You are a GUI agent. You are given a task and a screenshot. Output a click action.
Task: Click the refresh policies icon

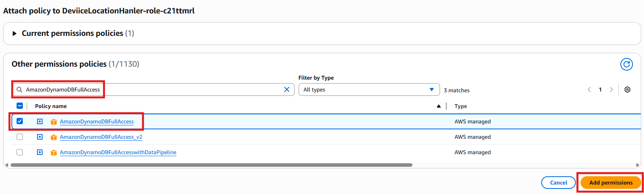pyautogui.click(x=626, y=64)
